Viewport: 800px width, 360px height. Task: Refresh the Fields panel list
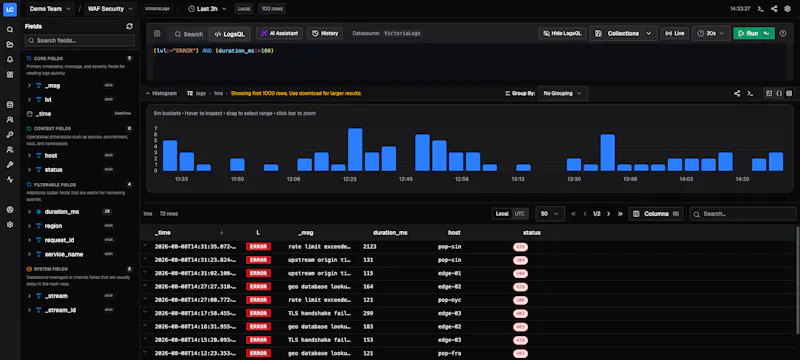pyautogui.click(x=130, y=26)
